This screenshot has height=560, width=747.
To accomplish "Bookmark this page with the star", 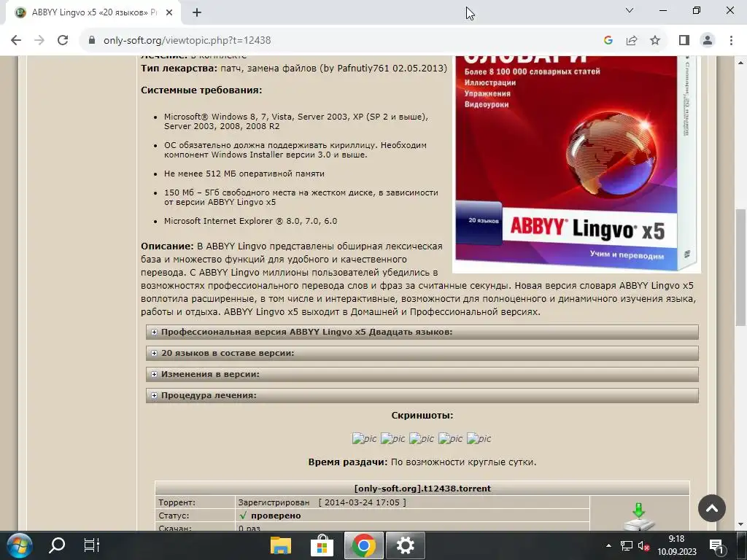I will point(655,41).
